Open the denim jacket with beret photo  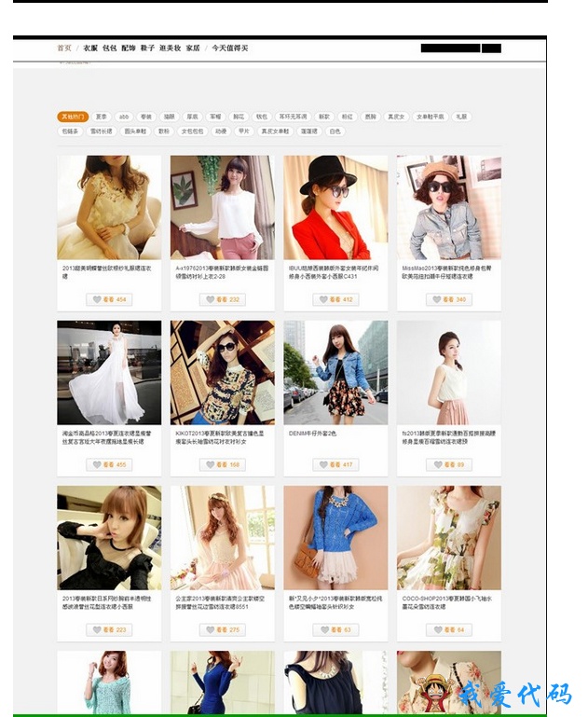(449, 208)
